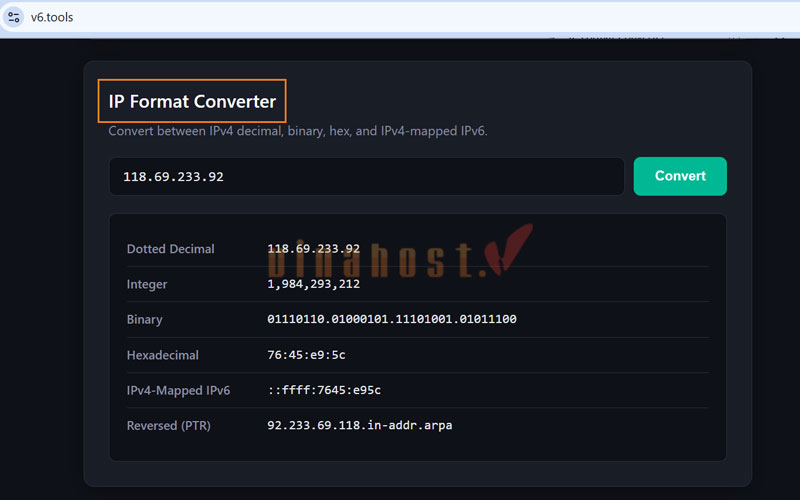Click the Hexadecimal label
The image size is (800, 500).
(162, 355)
